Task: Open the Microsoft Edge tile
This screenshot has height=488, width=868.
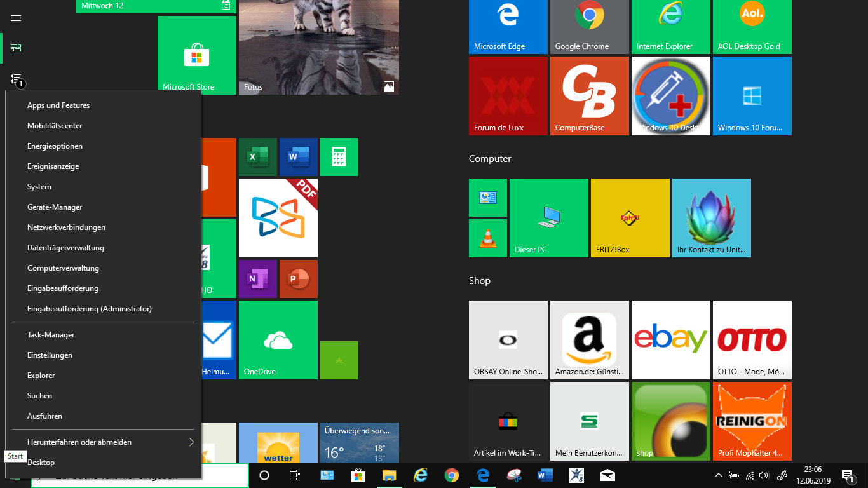Action: pos(508,27)
